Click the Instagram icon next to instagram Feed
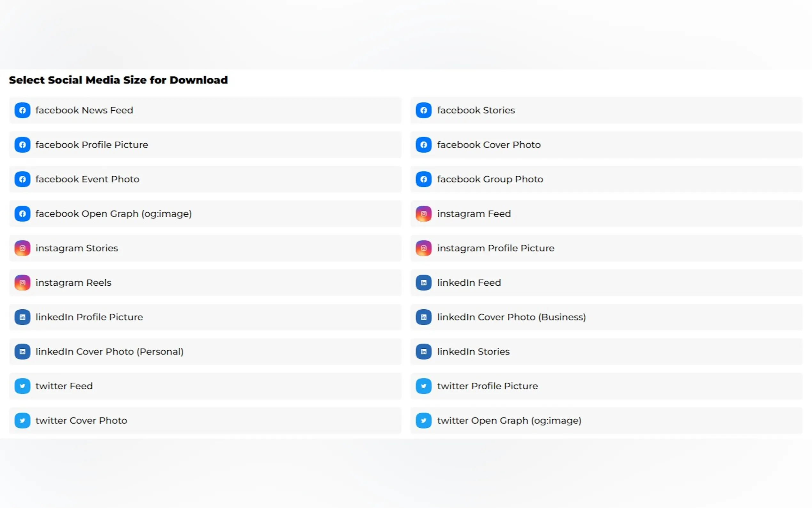Image resolution: width=812 pixels, height=508 pixels. [423, 214]
